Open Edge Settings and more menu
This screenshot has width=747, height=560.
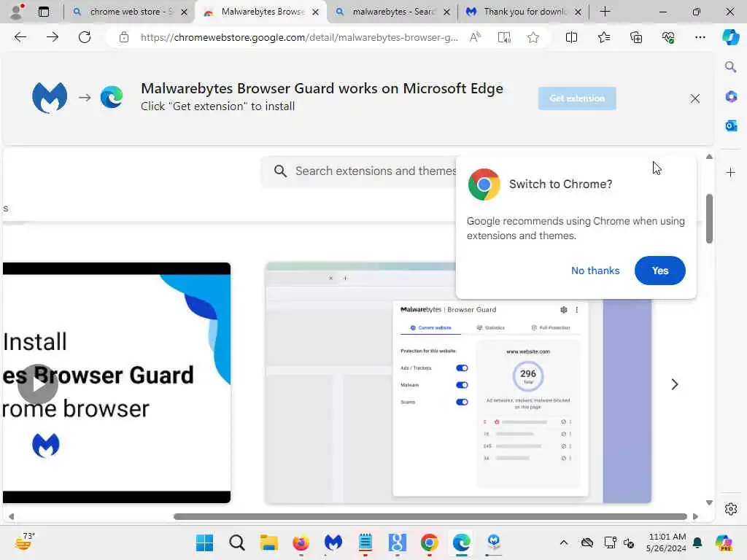(700, 37)
